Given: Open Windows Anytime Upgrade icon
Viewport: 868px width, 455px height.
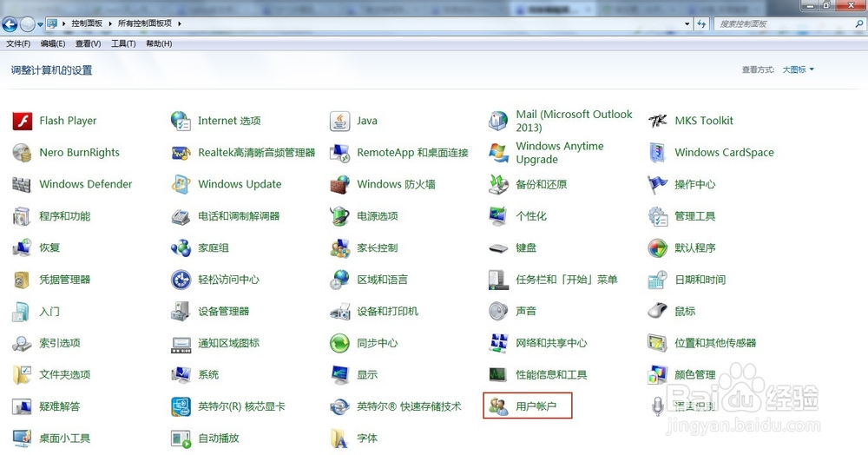Looking at the screenshot, I should click(498, 153).
